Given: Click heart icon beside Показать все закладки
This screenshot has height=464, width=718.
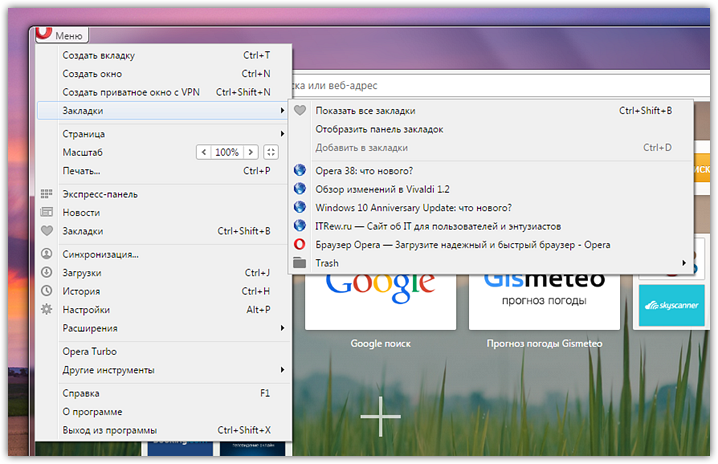Looking at the screenshot, I should pos(299,110).
